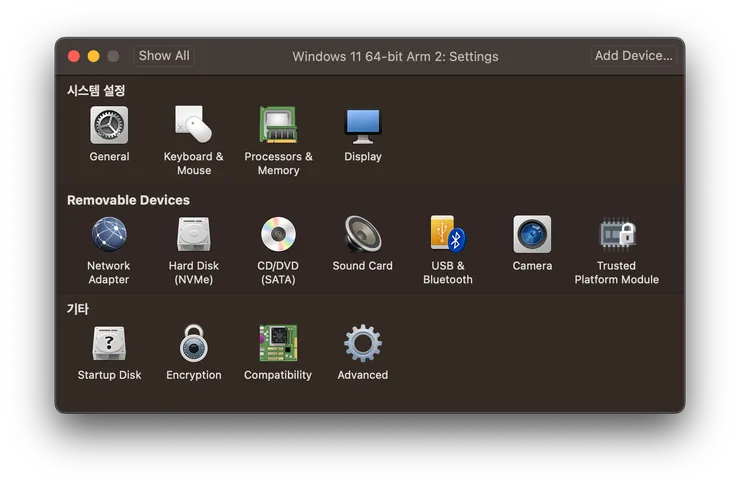Open Encryption settings

[x=193, y=343]
